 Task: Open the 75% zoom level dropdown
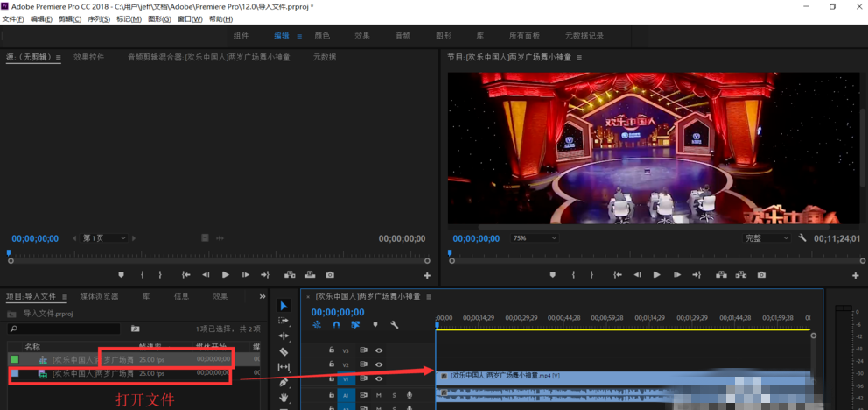click(534, 238)
